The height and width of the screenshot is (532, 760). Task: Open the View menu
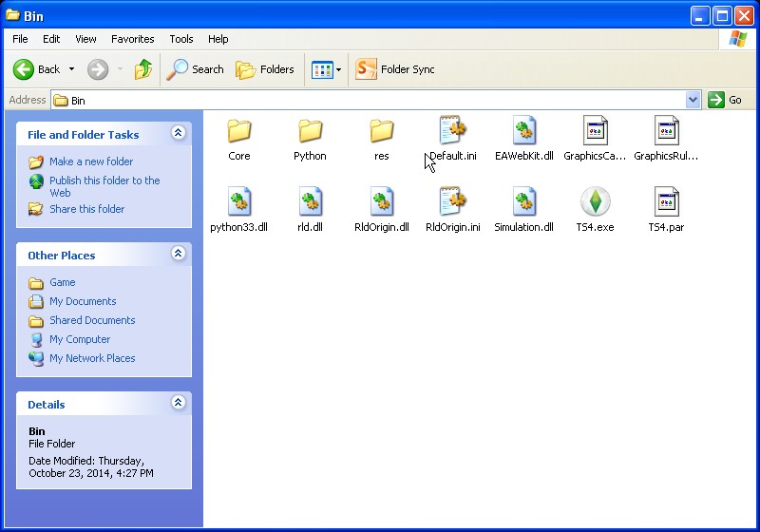(85, 39)
